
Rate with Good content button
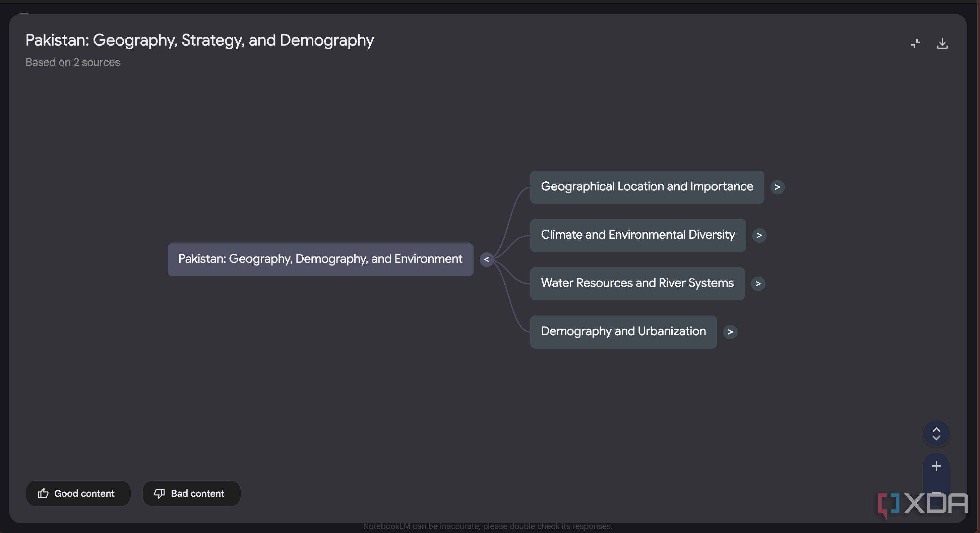78,493
